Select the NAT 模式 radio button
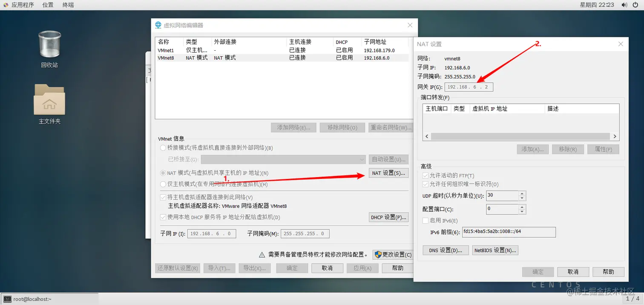Viewport: 644px width, 305px height. (x=163, y=173)
